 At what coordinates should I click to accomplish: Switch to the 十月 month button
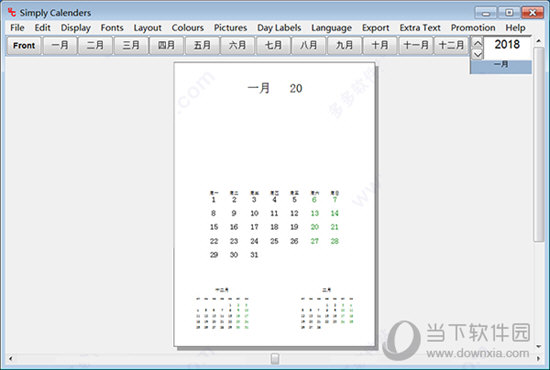[380, 46]
